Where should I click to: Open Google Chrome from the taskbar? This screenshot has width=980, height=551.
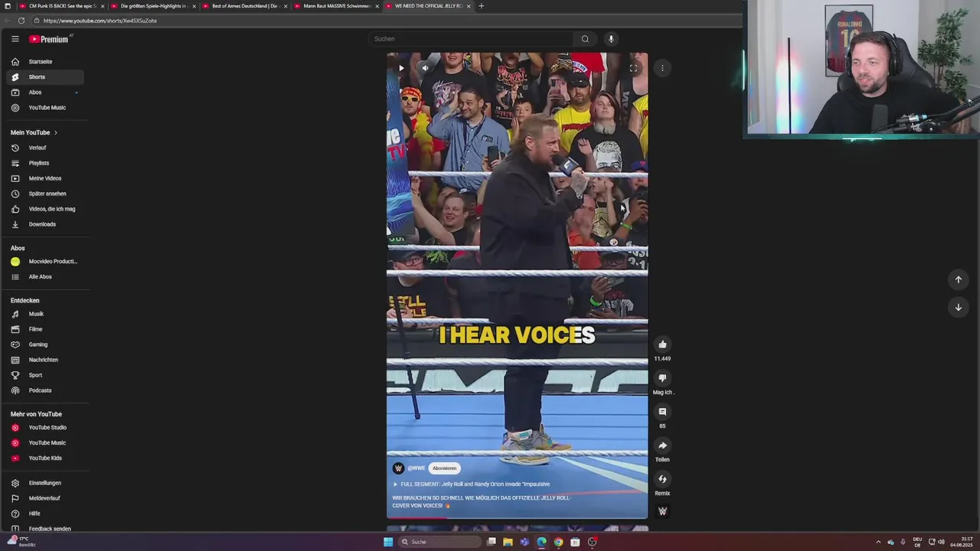click(x=558, y=542)
